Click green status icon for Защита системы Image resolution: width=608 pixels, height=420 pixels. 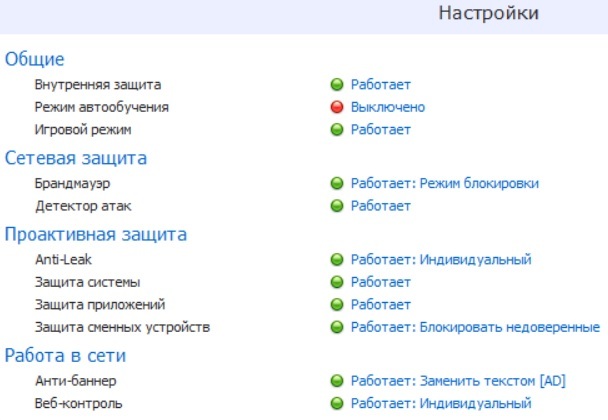pos(337,282)
